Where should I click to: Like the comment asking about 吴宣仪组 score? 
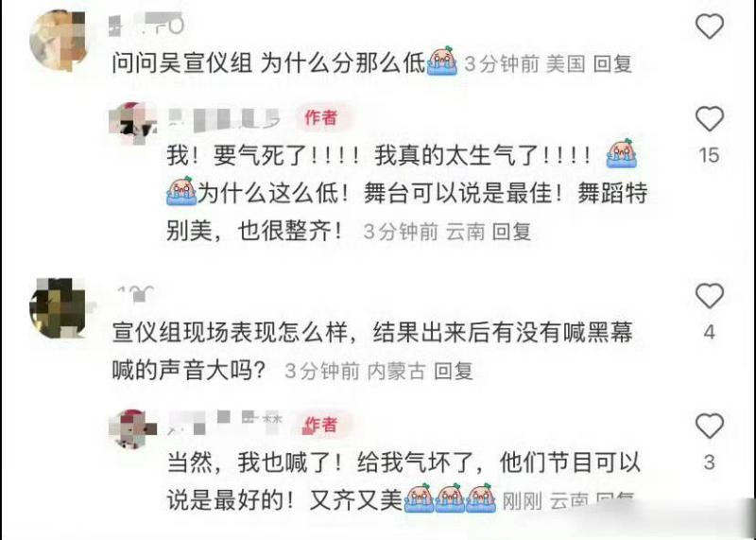click(x=710, y=26)
